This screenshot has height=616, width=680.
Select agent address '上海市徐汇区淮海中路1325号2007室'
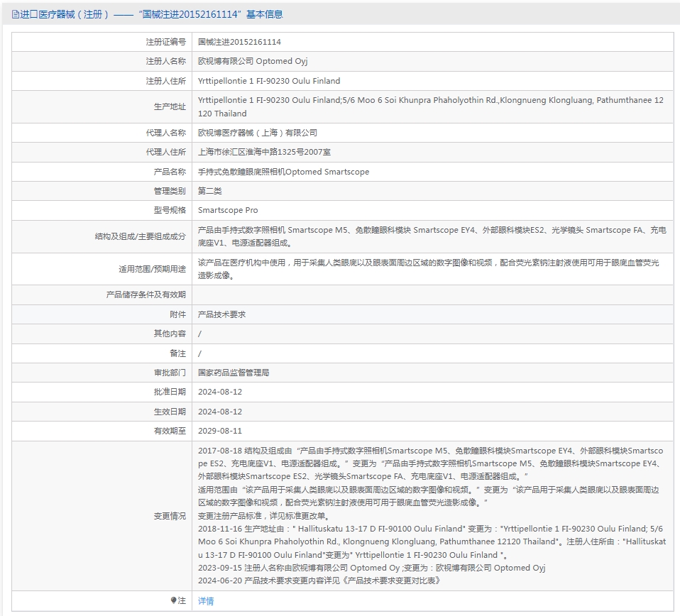coord(265,152)
